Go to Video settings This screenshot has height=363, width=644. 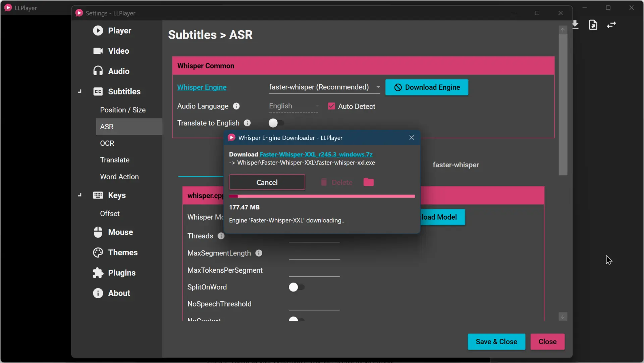tap(118, 51)
